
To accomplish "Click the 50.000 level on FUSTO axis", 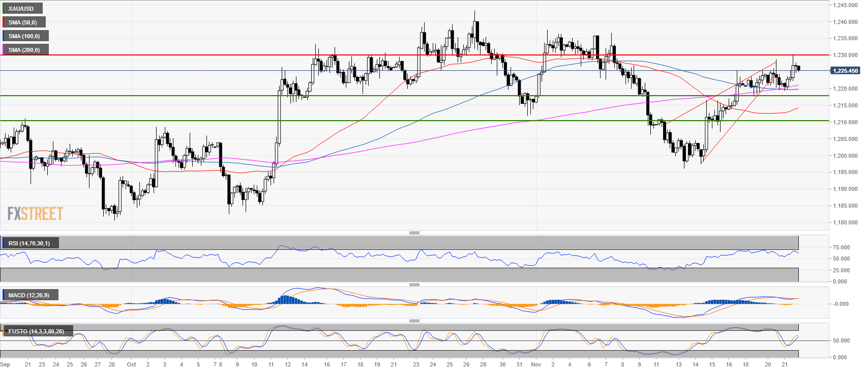I will click(842, 340).
